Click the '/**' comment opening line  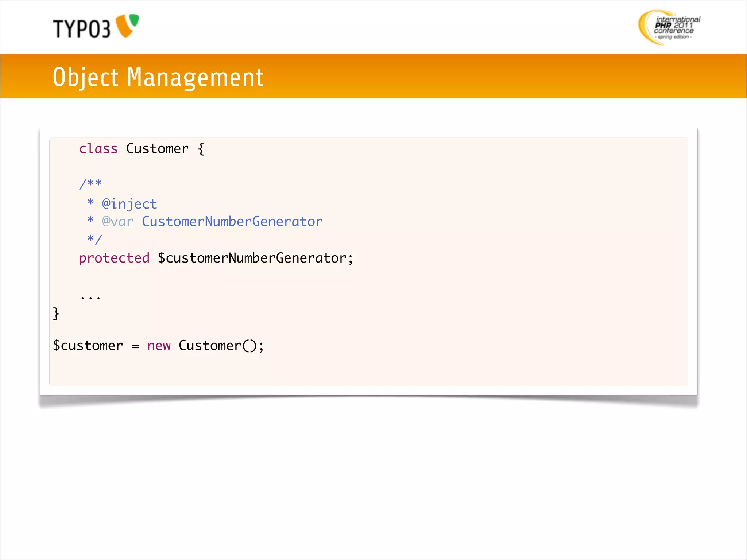(90, 184)
